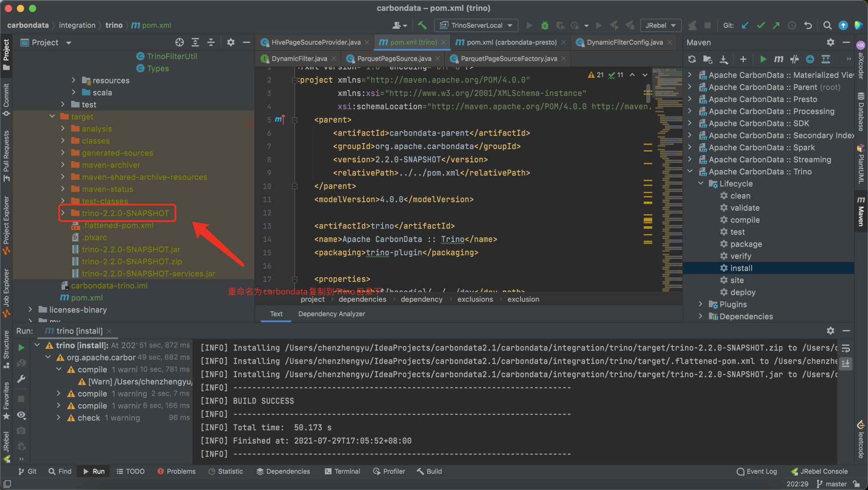This screenshot has width=868, height=490.
Task: Click Expand All in Project panel
Action: click(195, 42)
